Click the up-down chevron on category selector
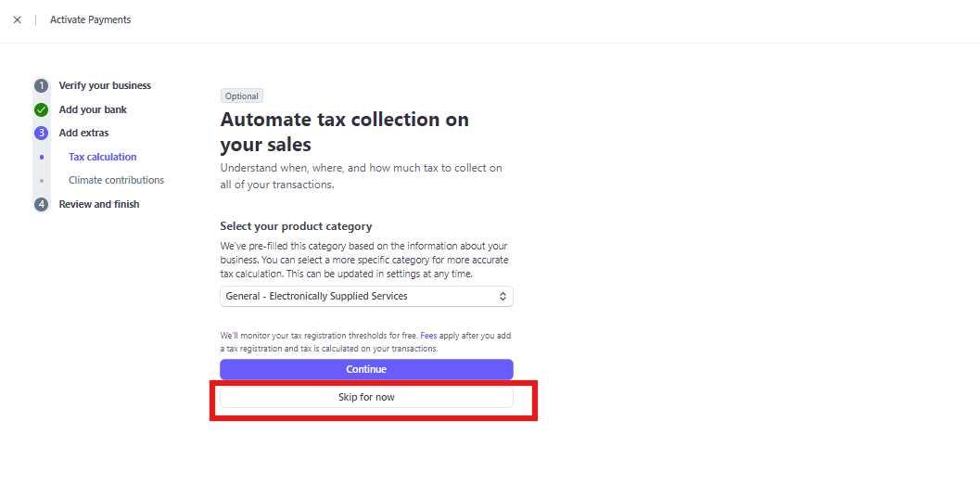The height and width of the screenshot is (498, 980). [x=503, y=296]
